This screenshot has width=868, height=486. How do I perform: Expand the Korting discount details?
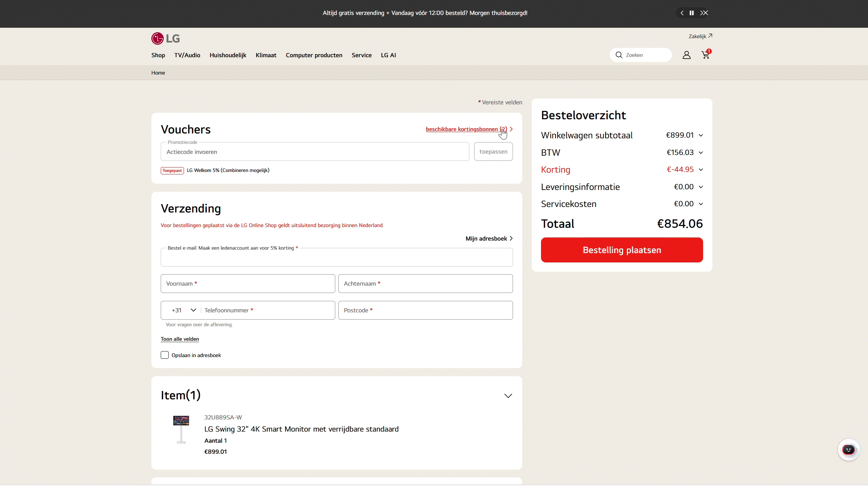701,170
